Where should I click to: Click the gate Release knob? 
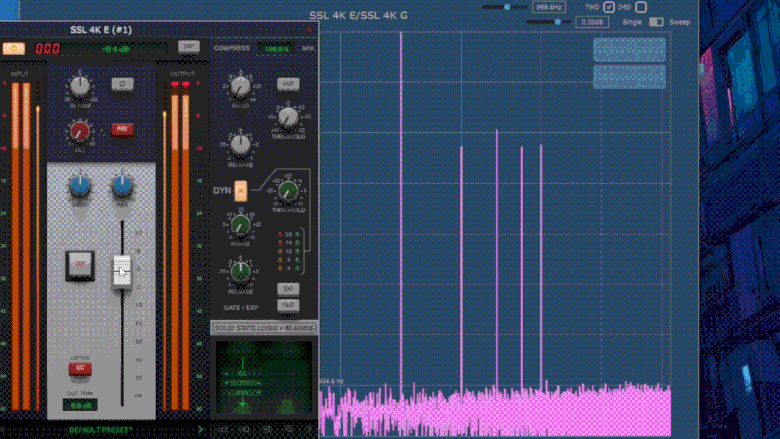[x=240, y=270]
